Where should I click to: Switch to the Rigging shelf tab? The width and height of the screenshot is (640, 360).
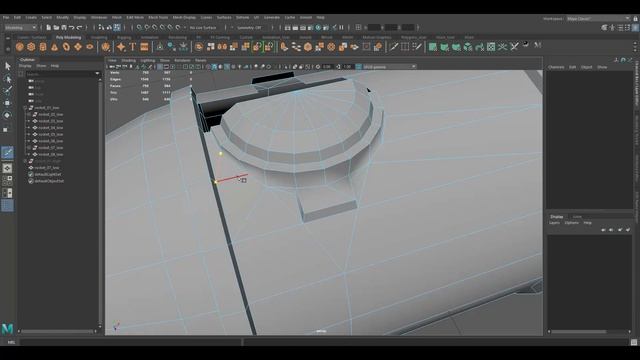(124, 37)
